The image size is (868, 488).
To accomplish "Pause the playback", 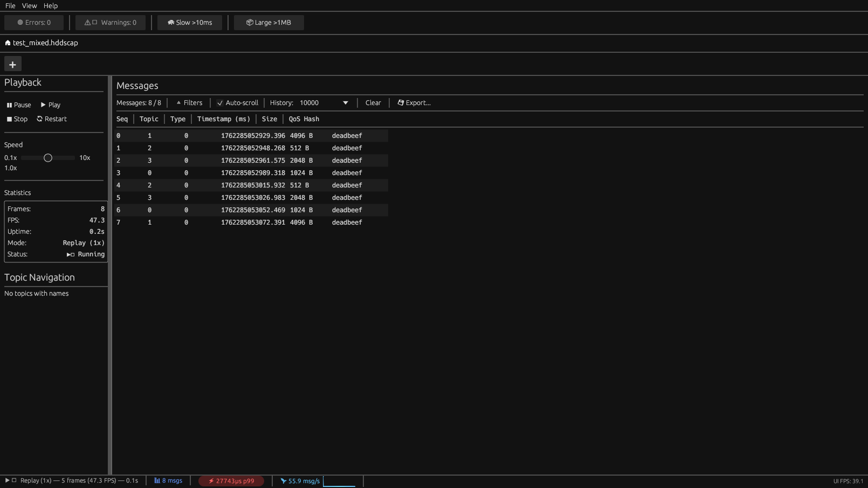I will (x=18, y=104).
